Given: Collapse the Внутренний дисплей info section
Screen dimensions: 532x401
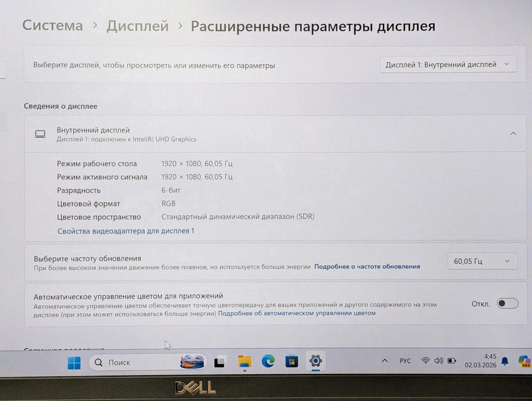Looking at the screenshot, I should click(513, 134).
